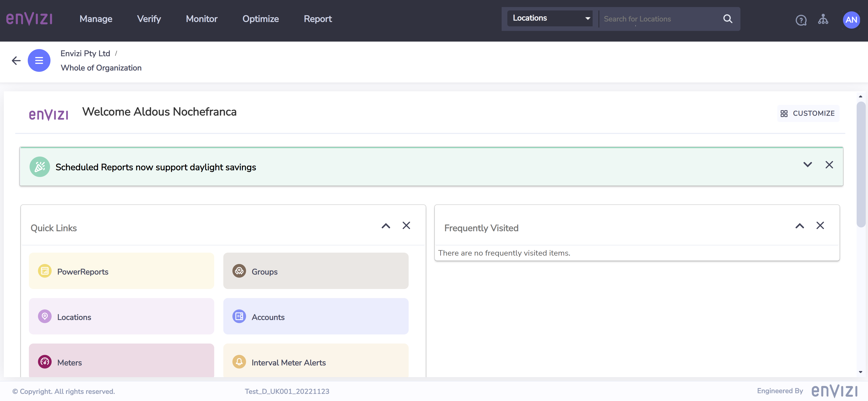Click the Accounts blue ledger icon
Viewport: 868px width, 401px height.
tap(239, 316)
